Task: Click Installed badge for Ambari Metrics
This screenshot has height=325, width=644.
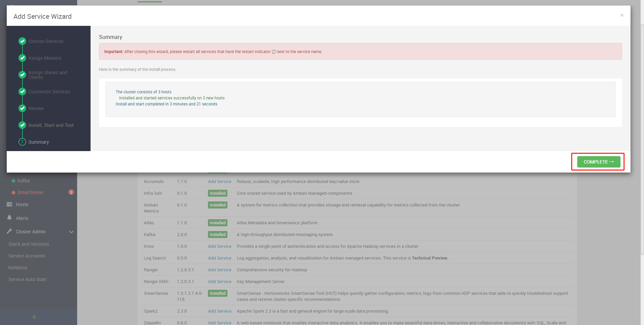Action: (218, 205)
